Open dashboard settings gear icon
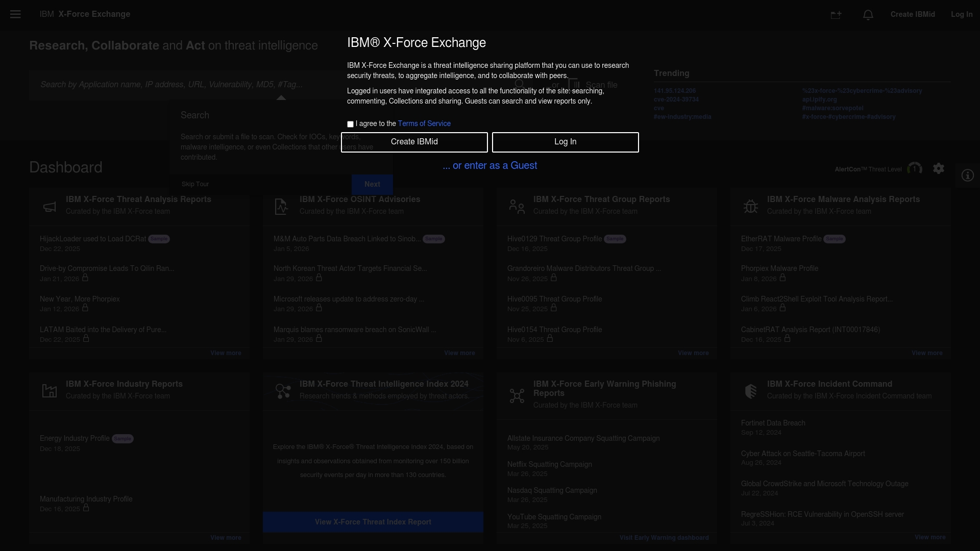This screenshot has height=551, width=980. pyautogui.click(x=939, y=168)
